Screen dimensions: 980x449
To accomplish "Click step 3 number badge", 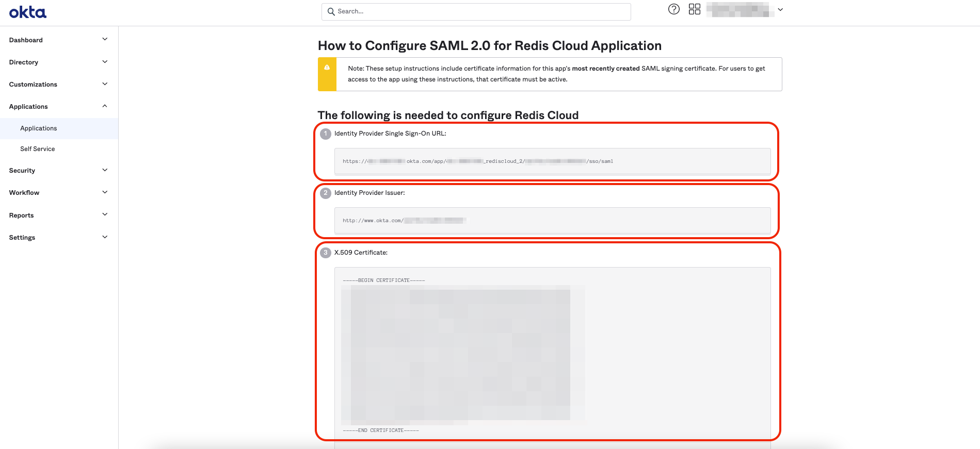I will point(326,253).
